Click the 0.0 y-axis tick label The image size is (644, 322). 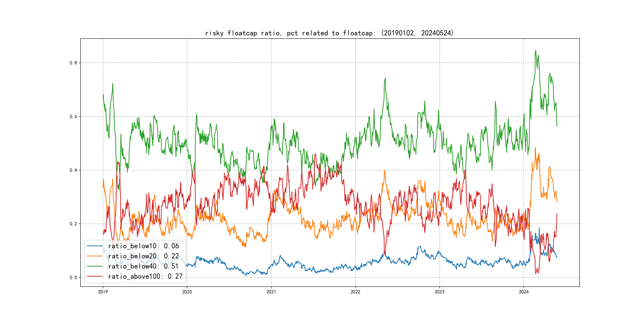[x=73, y=277]
